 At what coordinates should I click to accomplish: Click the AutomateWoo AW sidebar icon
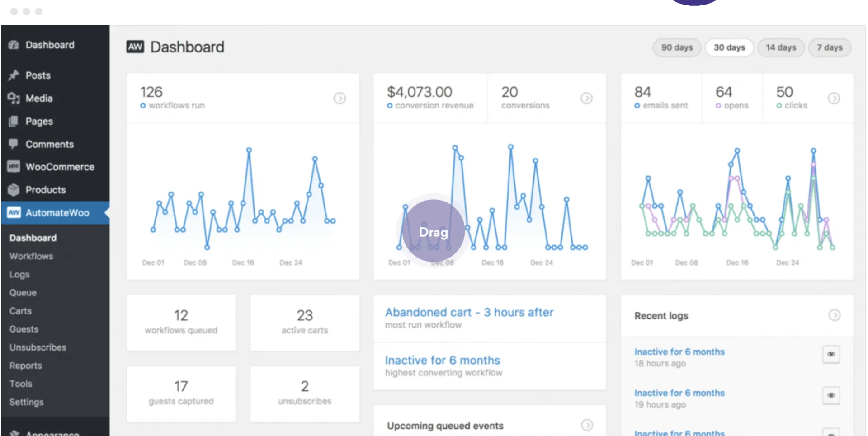click(x=14, y=212)
